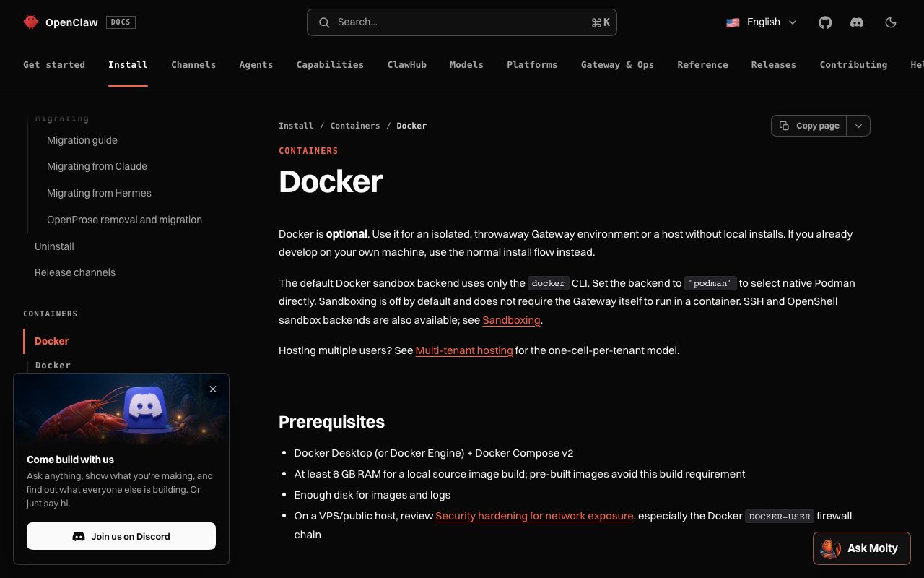Switch to the Channels tab

tap(193, 64)
